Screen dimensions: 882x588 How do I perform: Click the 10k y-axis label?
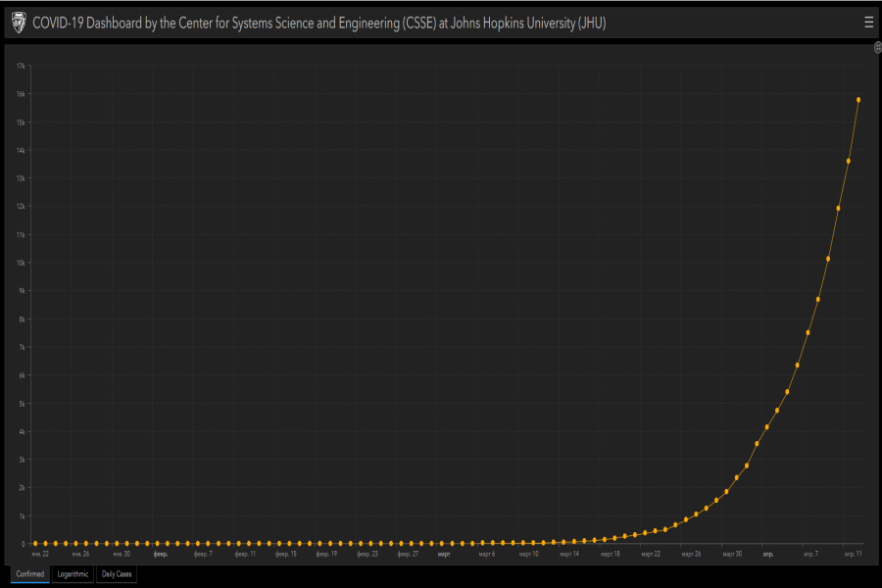pyautogui.click(x=20, y=263)
